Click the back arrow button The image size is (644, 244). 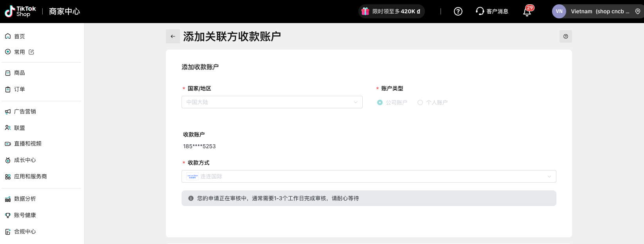click(173, 36)
